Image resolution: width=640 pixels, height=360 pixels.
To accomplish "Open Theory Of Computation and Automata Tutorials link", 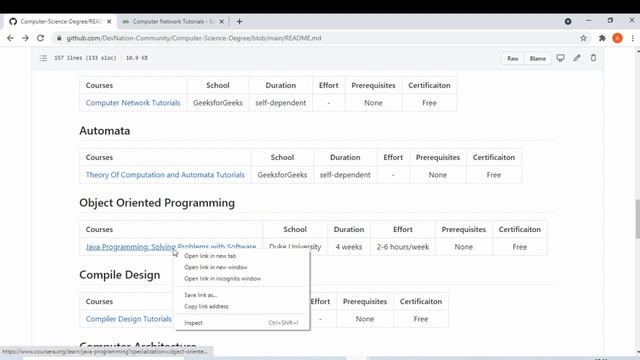I will click(165, 175).
